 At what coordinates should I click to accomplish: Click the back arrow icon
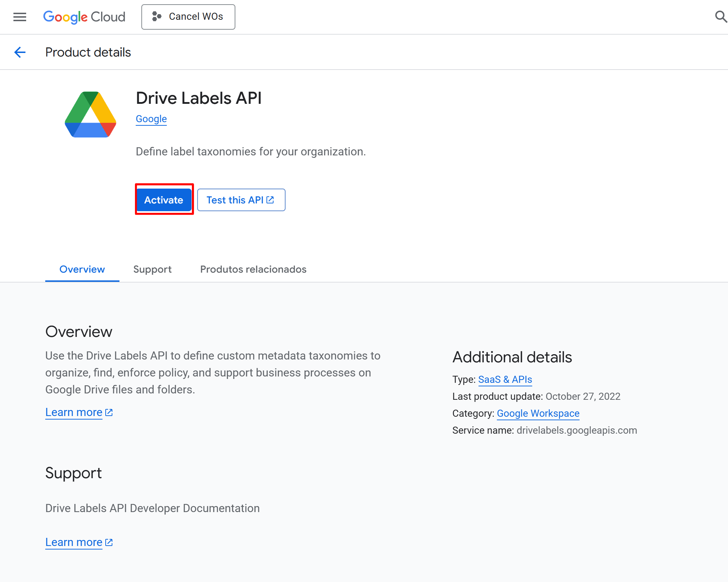[20, 52]
